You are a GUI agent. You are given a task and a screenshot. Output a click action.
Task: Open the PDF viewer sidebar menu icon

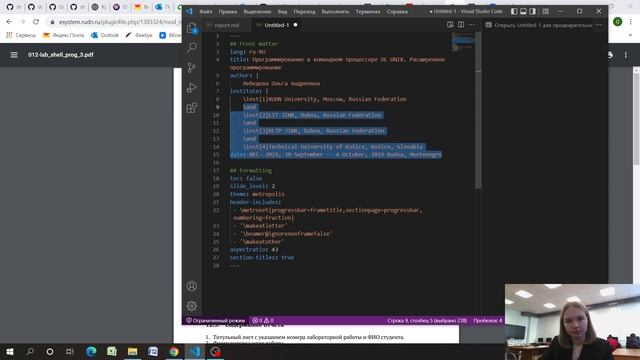[14, 55]
